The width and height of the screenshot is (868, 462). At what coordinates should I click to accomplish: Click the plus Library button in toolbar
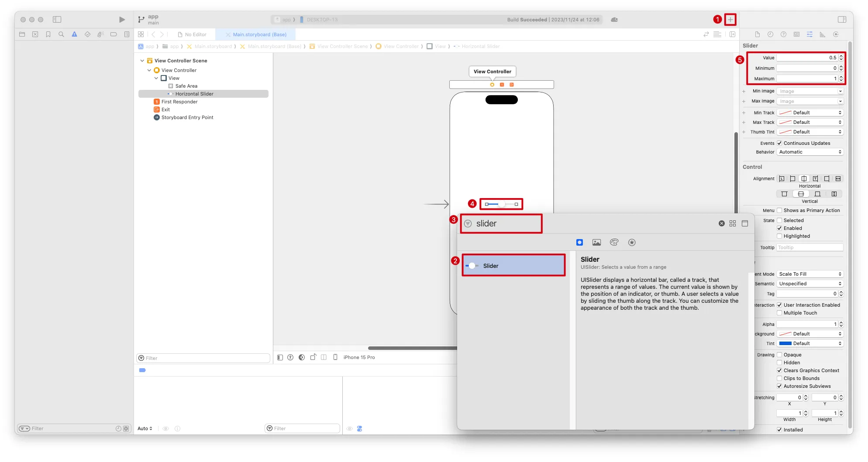(730, 20)
